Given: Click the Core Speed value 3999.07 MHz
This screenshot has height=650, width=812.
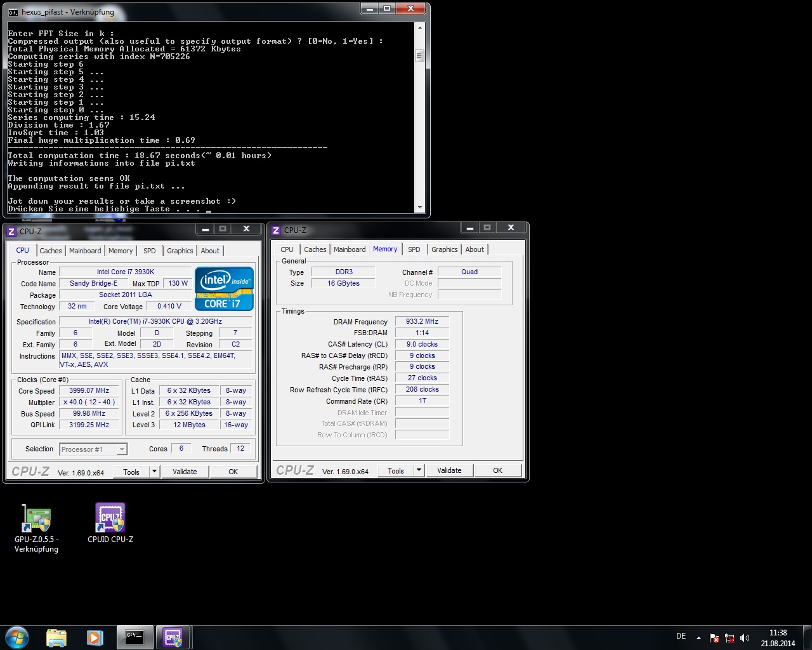Looking at the screenshot, I should [x=89, y=390].
